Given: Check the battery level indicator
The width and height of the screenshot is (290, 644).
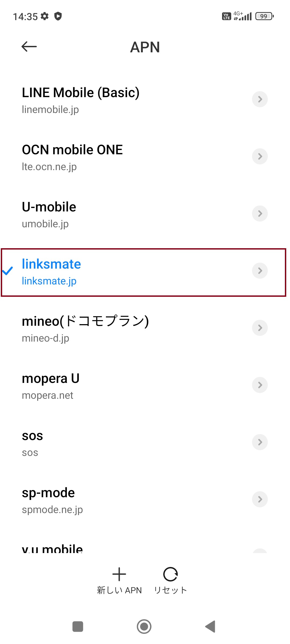Looking at the screenshot, I should [x=264, y=16].
